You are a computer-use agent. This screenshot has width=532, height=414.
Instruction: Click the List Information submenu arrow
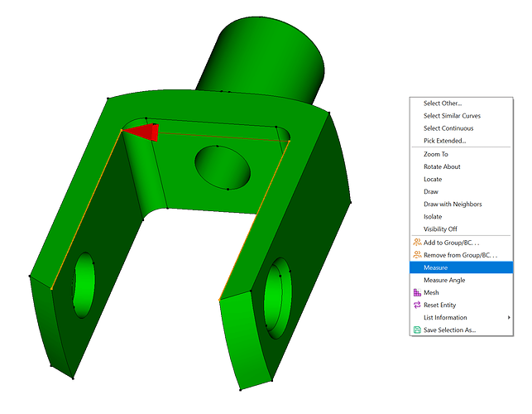[x=509, y=318]
